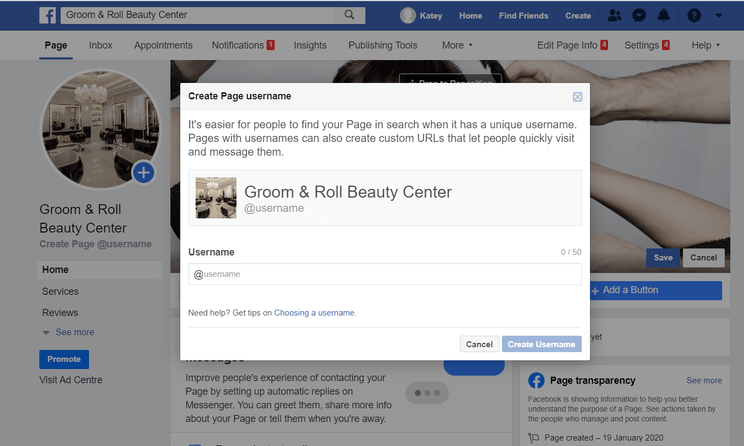Expand the More dropdown menu
Image resolution: width=744 pixels, height=446 pixels.
click(457, 45)
